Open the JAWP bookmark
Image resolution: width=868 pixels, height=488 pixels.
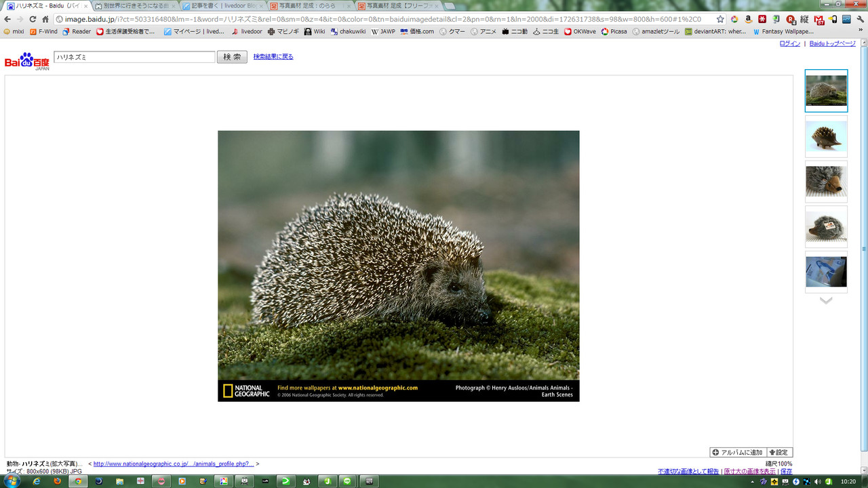383,31
